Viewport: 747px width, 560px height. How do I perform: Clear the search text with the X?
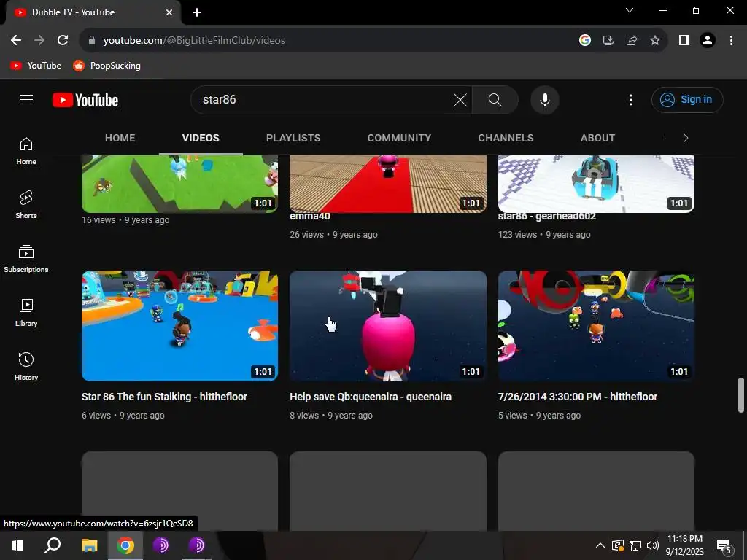click(460, 100)
